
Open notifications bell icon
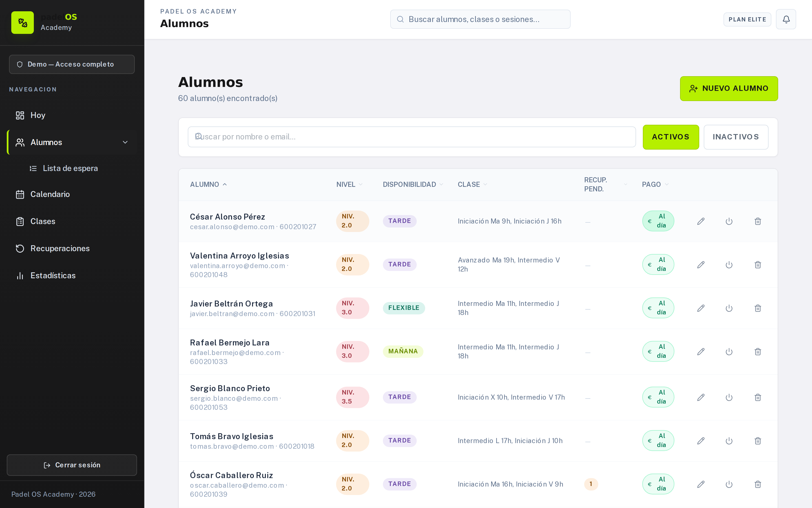786,19
